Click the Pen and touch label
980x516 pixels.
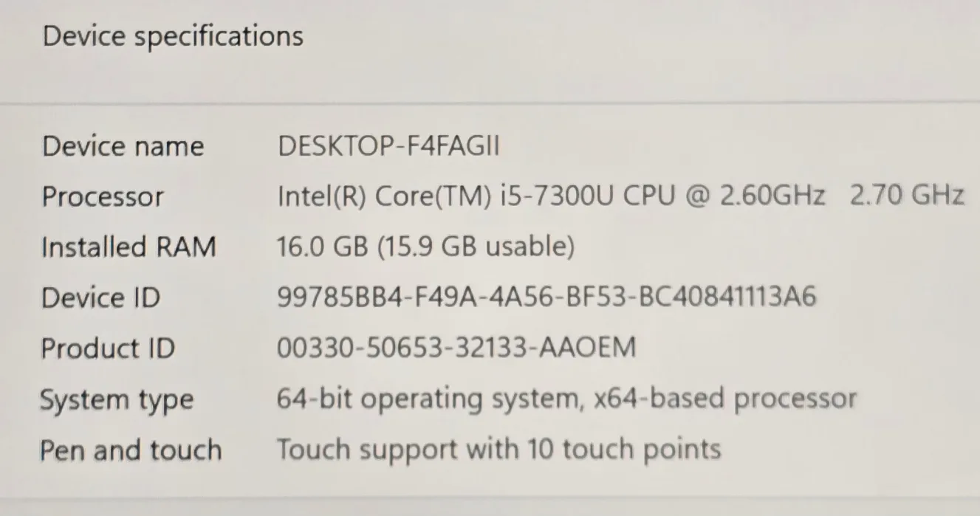click(x=131, y=450)
